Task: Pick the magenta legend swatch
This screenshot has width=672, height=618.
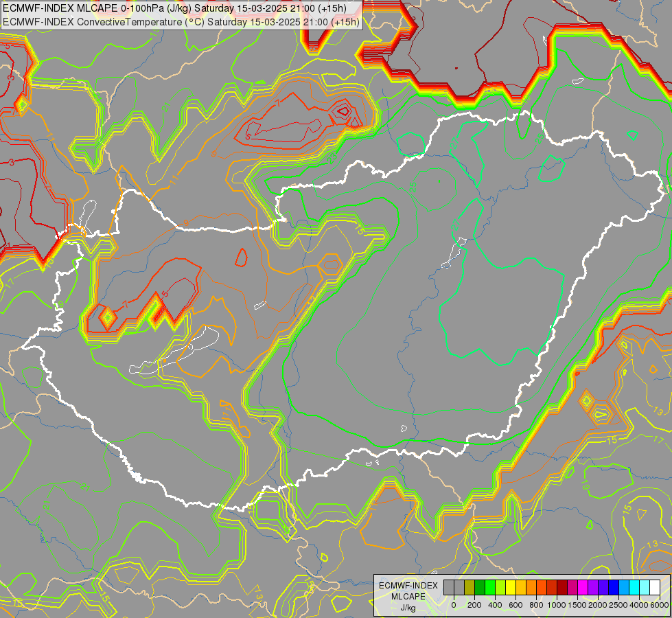Action: 583,588
